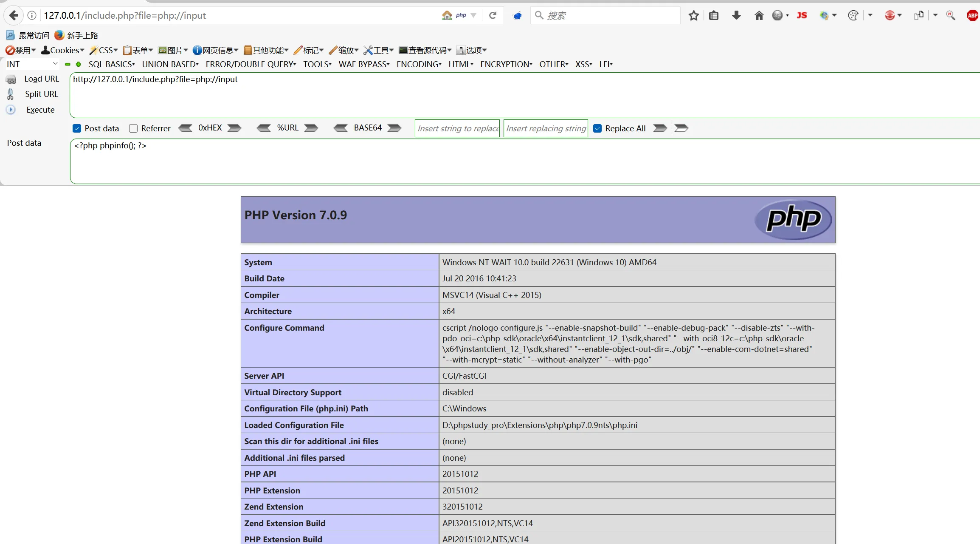Open the LFI menu

click(606, 64)
